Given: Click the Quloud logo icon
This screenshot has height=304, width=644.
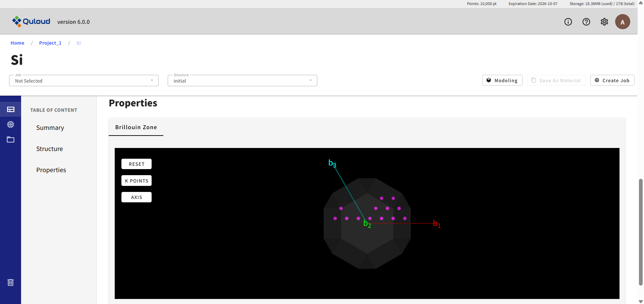Looking at the screenshot, I should point(17,21).
